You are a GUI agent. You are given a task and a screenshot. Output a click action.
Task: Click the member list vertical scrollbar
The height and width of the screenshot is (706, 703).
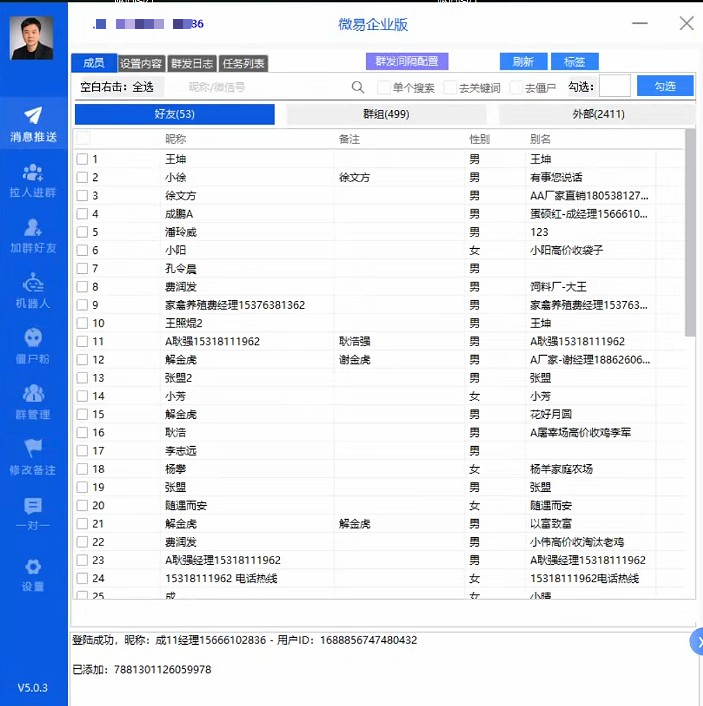690,232
